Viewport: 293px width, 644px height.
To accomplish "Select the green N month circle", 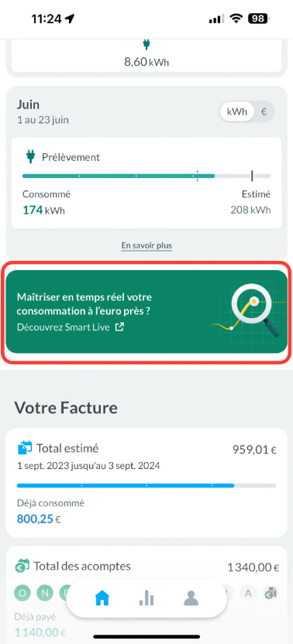I will (x=44, y=593).
